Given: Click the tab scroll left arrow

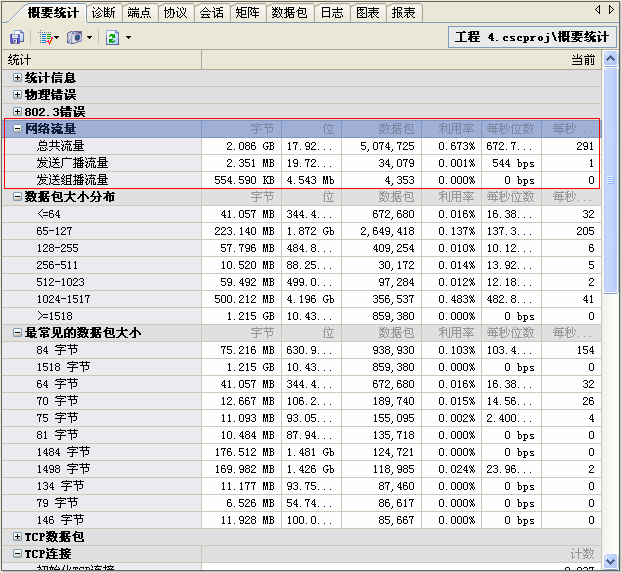Looking at the screenshot, I should (x=598, y=10).
